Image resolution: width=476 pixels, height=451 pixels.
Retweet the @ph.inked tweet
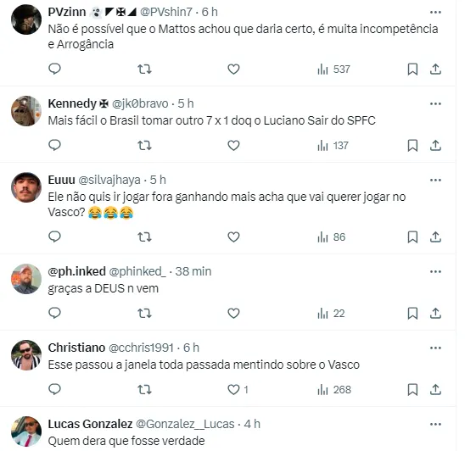coord(144,313)
